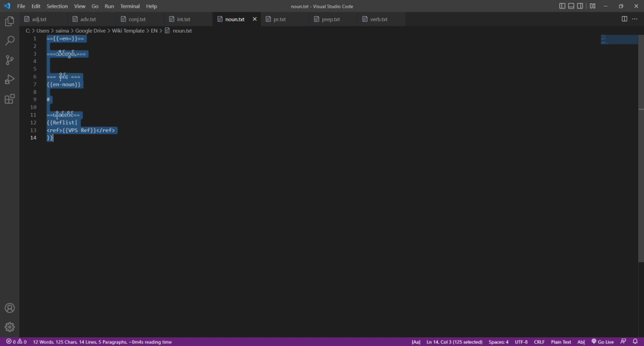The width and height of the screenshot is (644, 346).
Task: Open the Manage gear icon
Action: pyautogui.click(x=10, y=327)
